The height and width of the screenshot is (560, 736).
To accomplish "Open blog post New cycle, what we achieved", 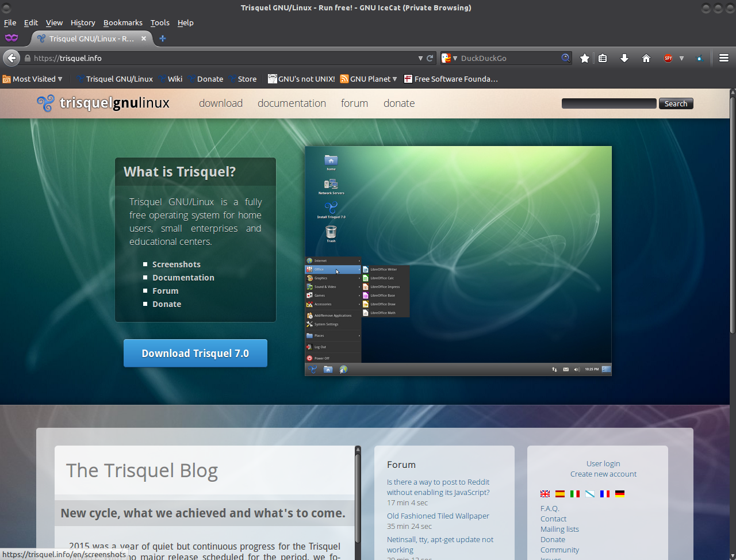I will [x=203, y=513].
